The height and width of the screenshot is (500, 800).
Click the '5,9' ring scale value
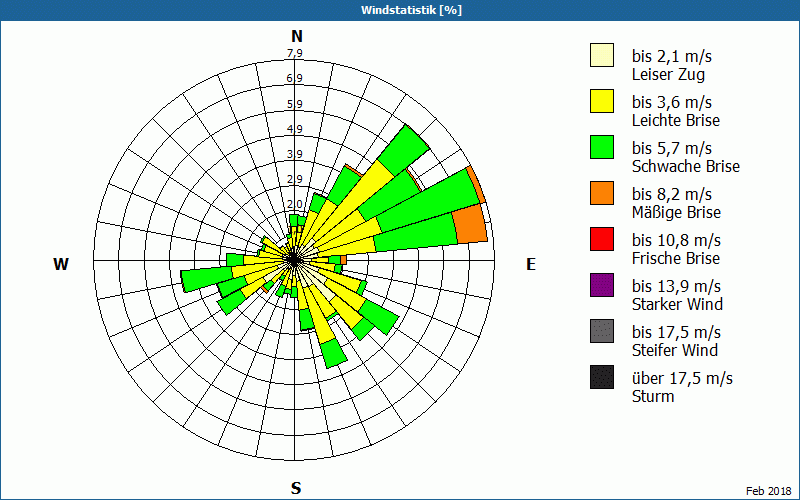point(294,104)
